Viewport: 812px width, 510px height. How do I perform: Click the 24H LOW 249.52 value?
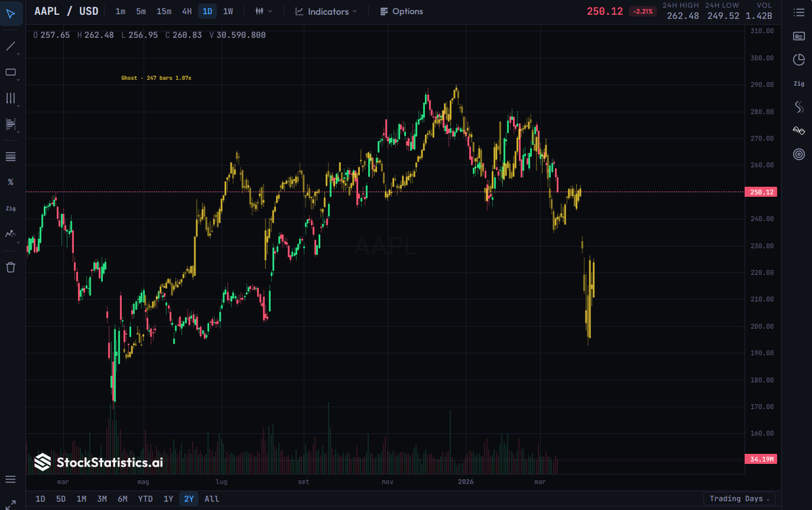click(x=723, y=16)
